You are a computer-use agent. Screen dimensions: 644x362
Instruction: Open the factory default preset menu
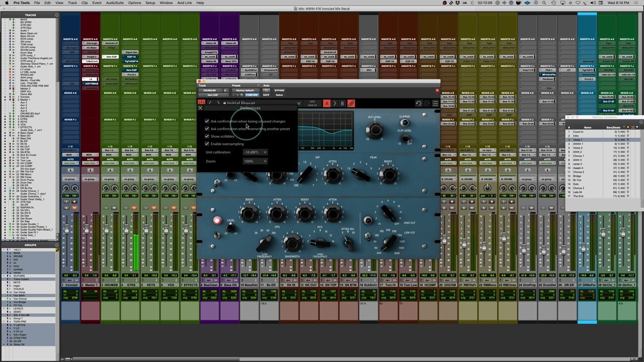point(245,90)
